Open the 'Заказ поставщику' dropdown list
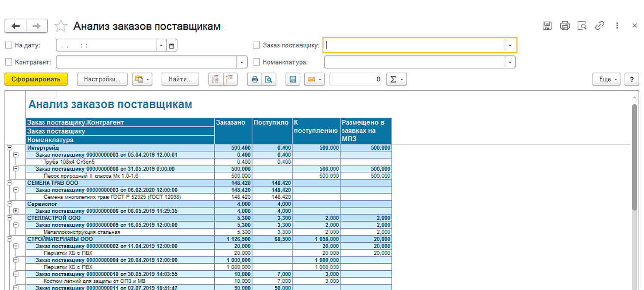The image size is (644, 290). click(510, 45)
